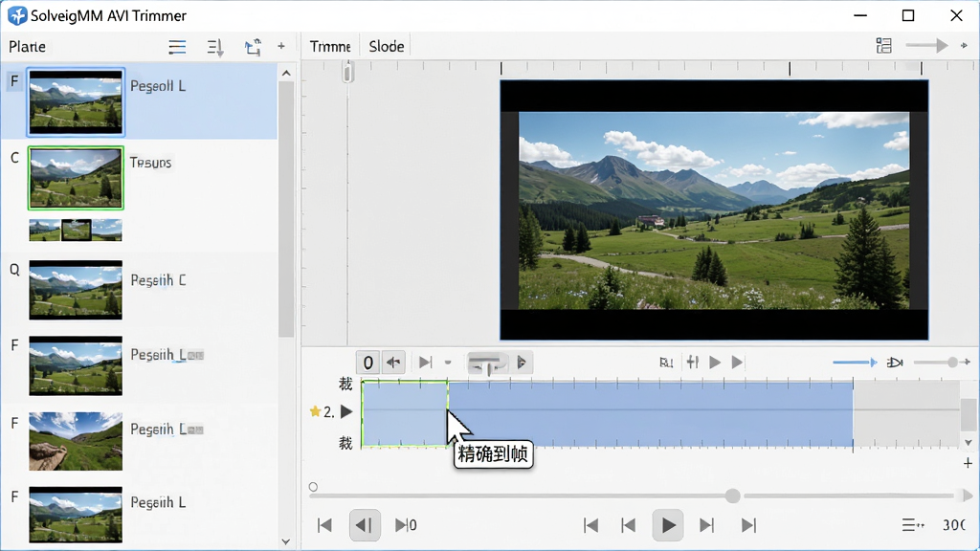Click the small play triangle beside the trim slider
Image resolution: width=980 pixels, height=551 pixels.
[522, 363]
